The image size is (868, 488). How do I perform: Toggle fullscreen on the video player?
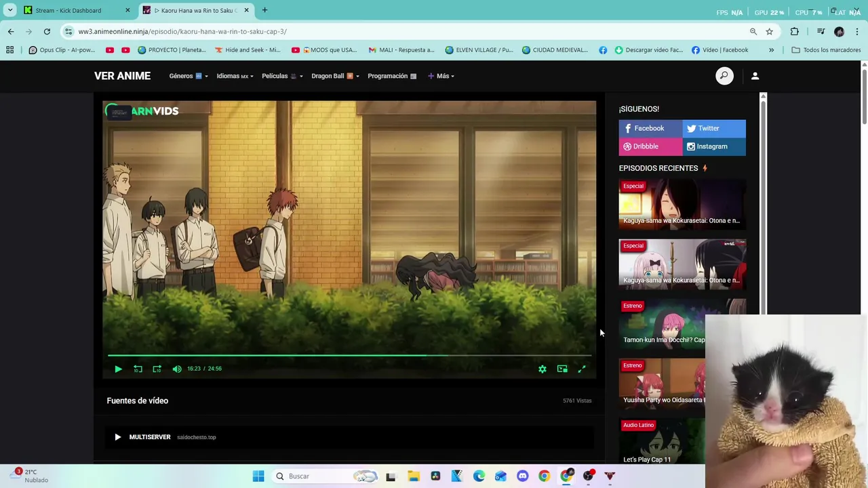(x=582, y=369)
